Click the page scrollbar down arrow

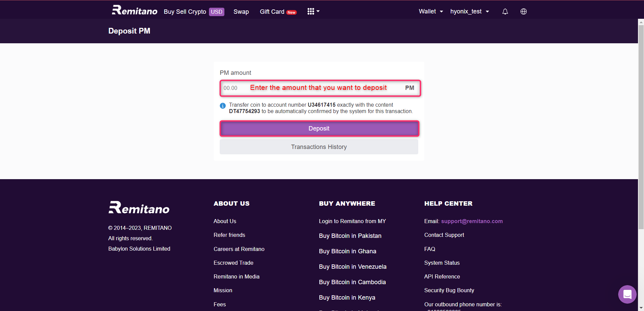[641, 308]
